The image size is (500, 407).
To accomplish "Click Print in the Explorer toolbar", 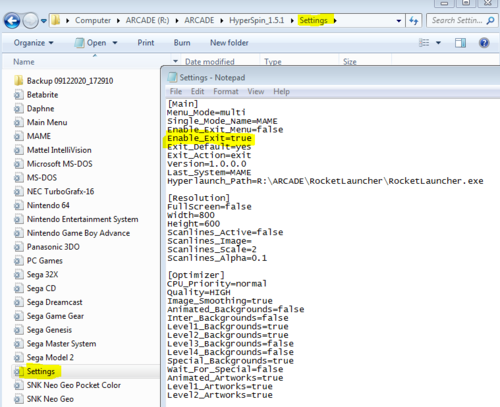I will point(146,43).
